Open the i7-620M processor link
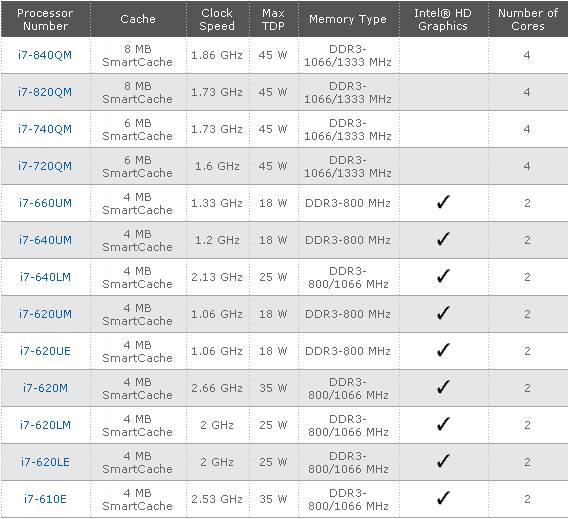Image resolution: width=569 pixels, height=519 pixels. click(45, 388)
